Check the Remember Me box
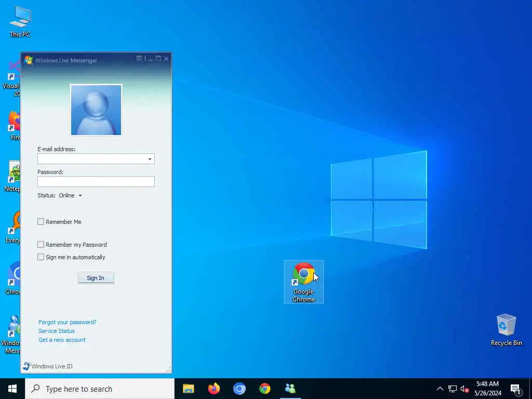 point(41,221)
